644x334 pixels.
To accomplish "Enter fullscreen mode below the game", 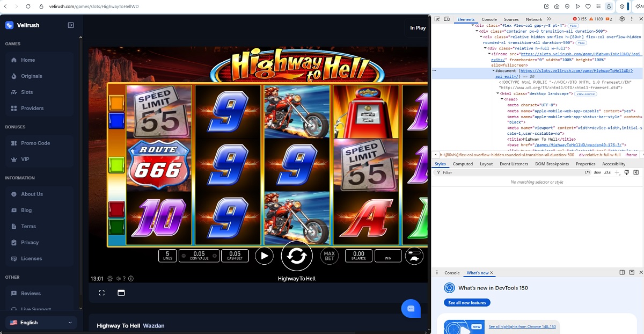I will click(x=102, y=293).
